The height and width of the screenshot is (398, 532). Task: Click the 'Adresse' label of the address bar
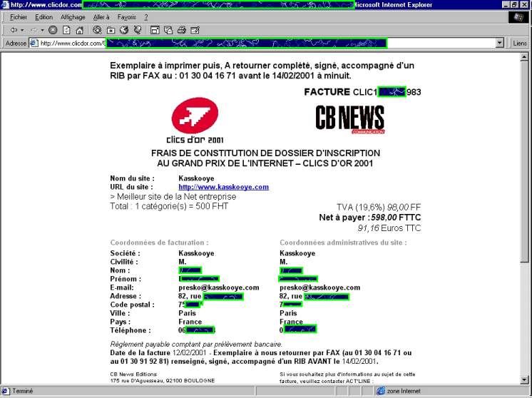point(16,44)
